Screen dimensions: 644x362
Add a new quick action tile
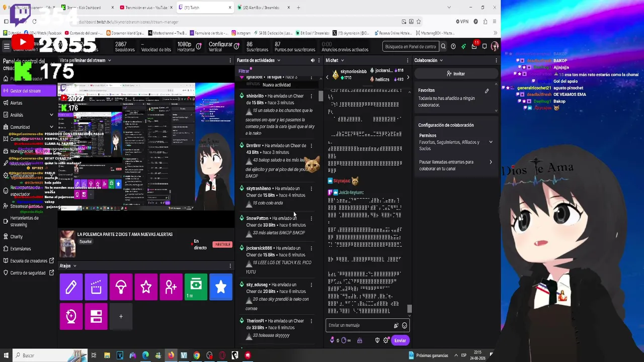tap(121, 316)
